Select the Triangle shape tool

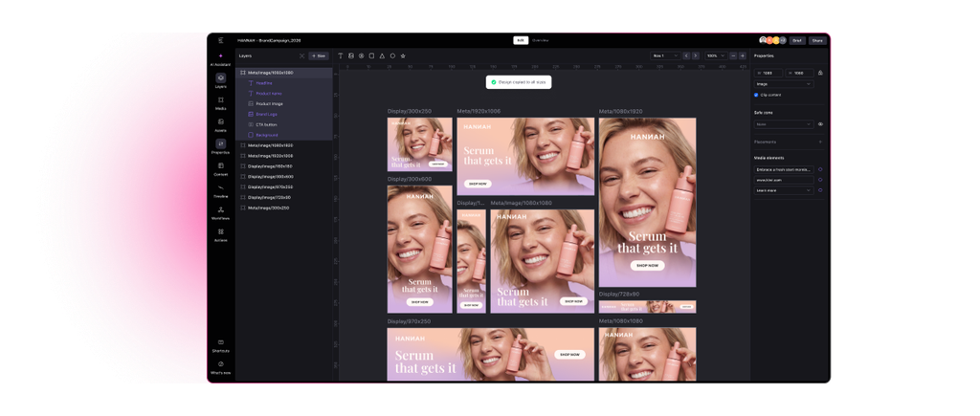[x=383, y=55]
